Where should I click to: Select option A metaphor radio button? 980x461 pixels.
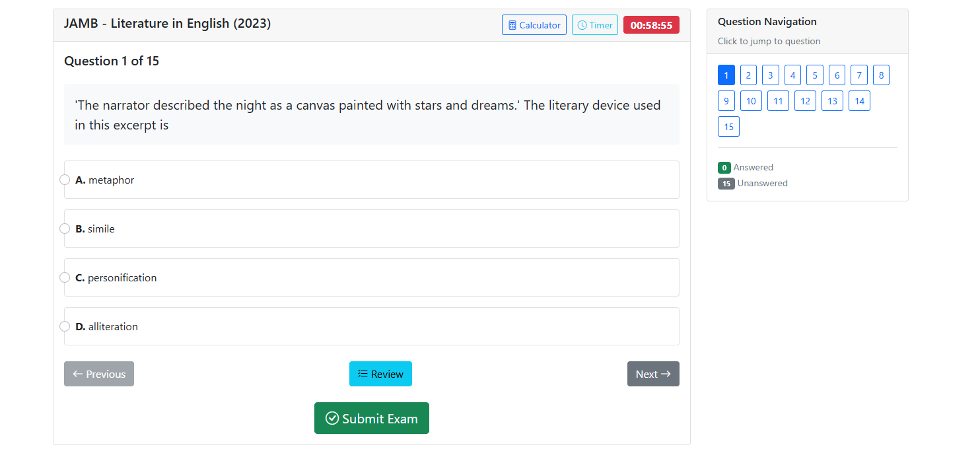65,180
